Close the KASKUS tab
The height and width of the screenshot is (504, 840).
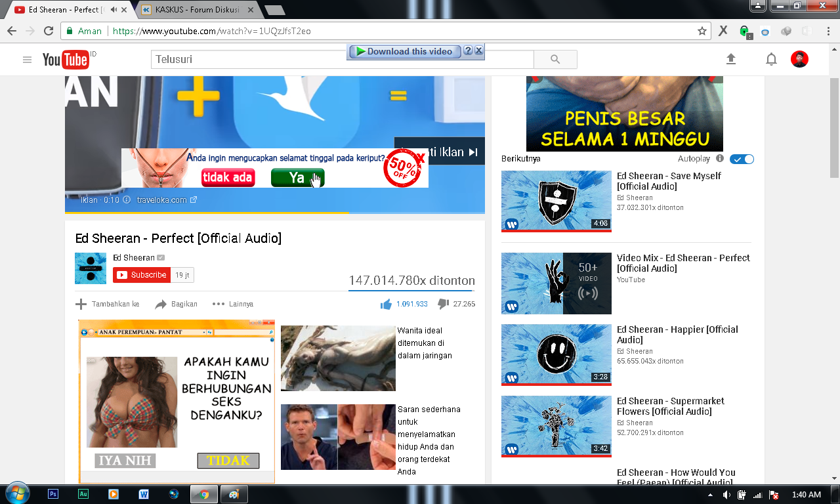[250, 10]
